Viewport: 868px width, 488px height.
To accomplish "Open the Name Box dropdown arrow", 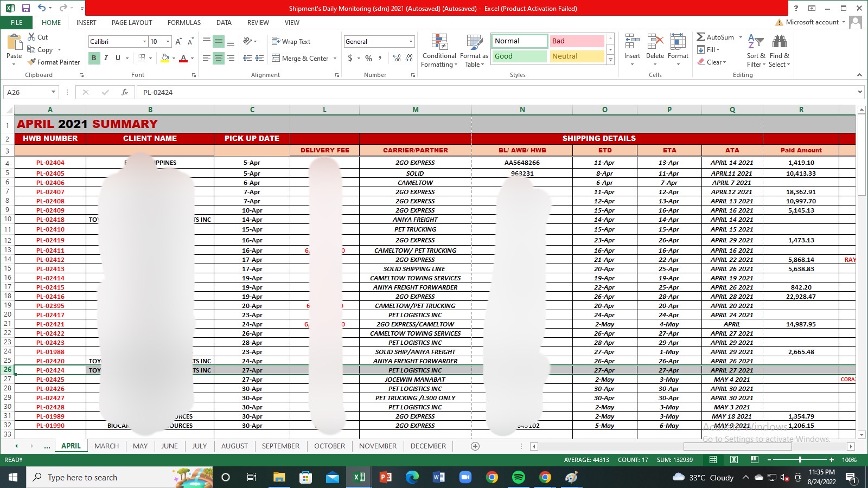I will (x=53, y=92).
